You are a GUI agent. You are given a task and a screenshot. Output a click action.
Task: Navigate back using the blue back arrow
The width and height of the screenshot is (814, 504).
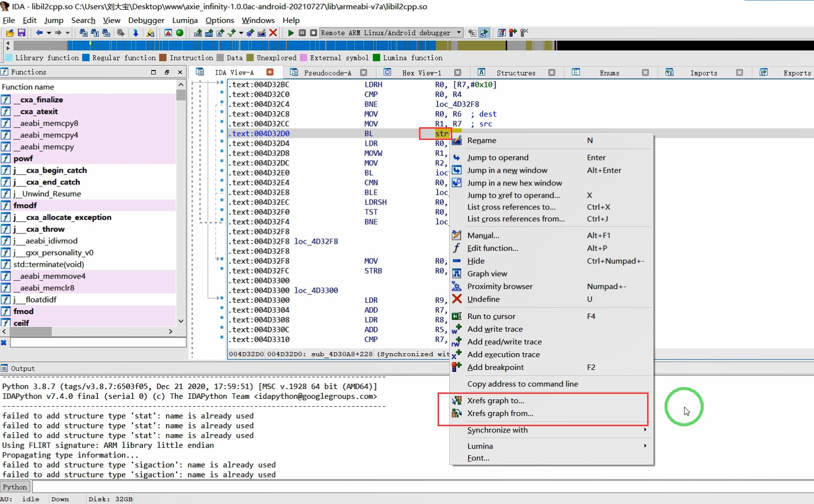pyautogui.click(x=39, y=33)
